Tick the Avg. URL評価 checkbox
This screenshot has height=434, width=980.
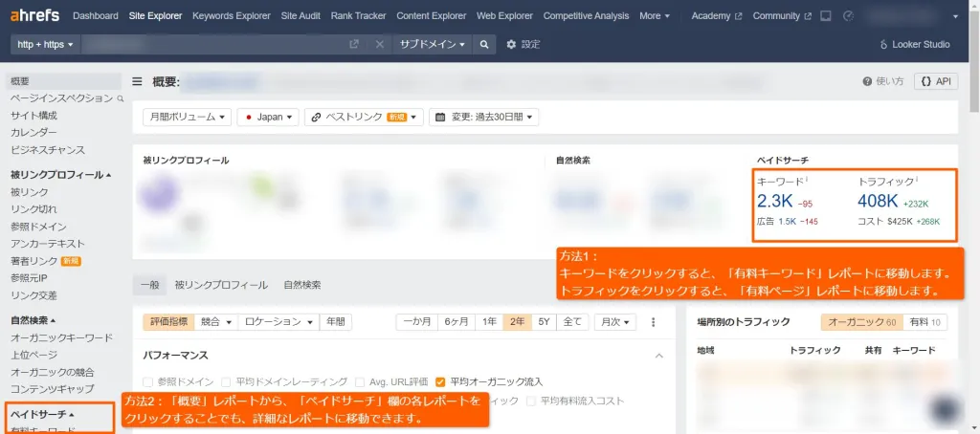click(360, 381)
